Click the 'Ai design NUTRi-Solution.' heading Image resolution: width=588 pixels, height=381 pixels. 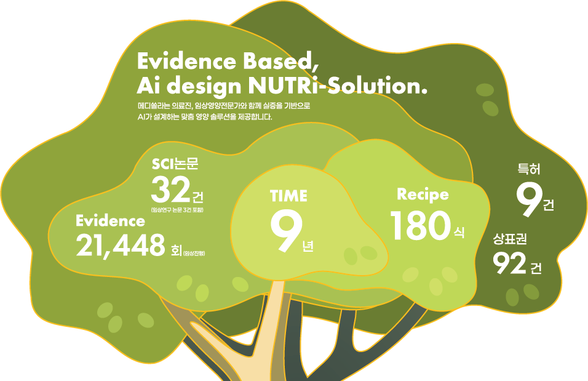(x=282, y=86)
